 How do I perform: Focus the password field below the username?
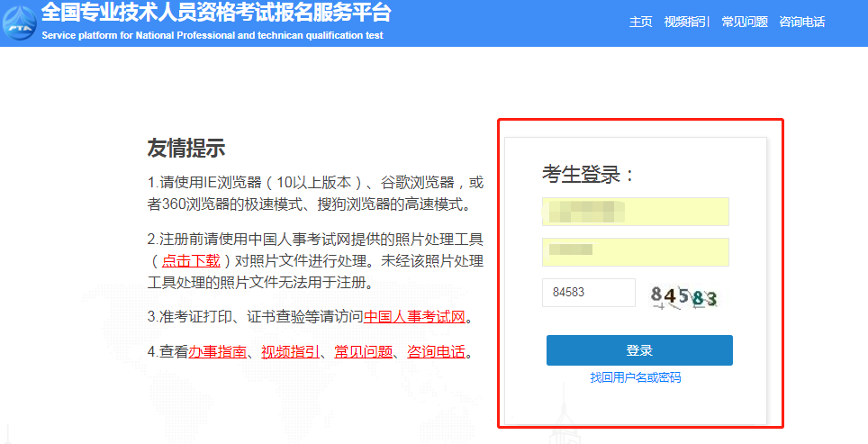[x=635, y=252]
